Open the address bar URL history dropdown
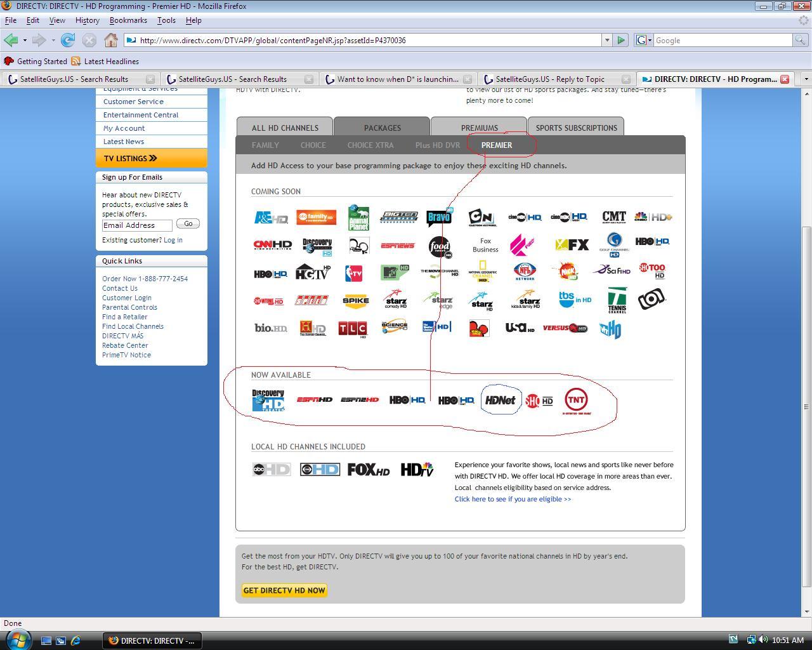 click(x=607, y=40)
